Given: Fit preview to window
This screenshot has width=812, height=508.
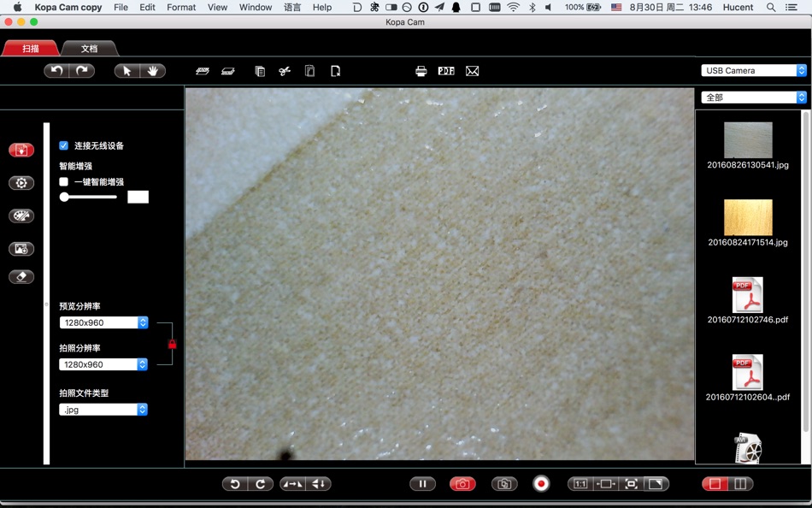Looking at the screenshot, I should pyautogui.click(x=631, y=484).
